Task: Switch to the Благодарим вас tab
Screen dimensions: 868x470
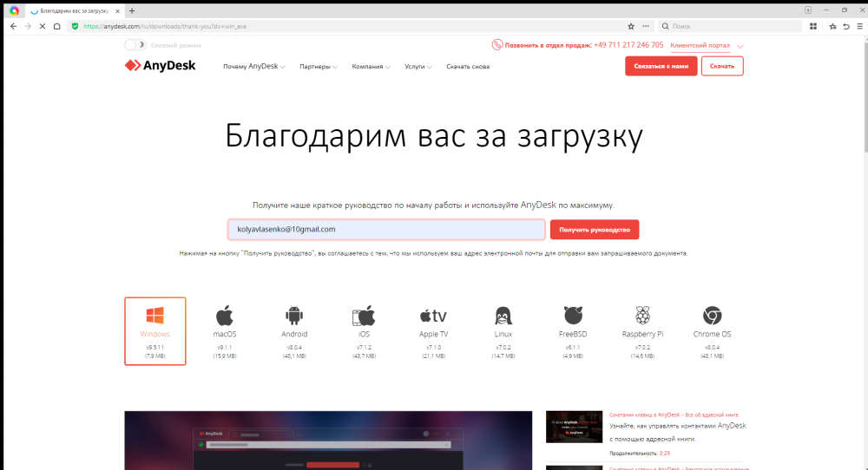Action: (x=74, y=10)
